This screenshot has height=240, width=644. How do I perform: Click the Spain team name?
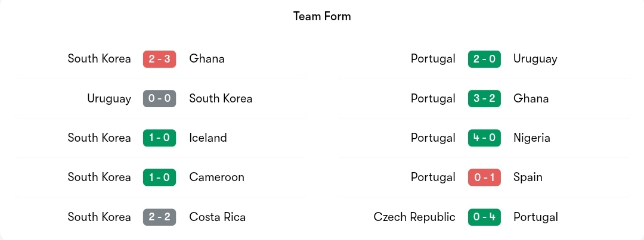coord(528,177)
